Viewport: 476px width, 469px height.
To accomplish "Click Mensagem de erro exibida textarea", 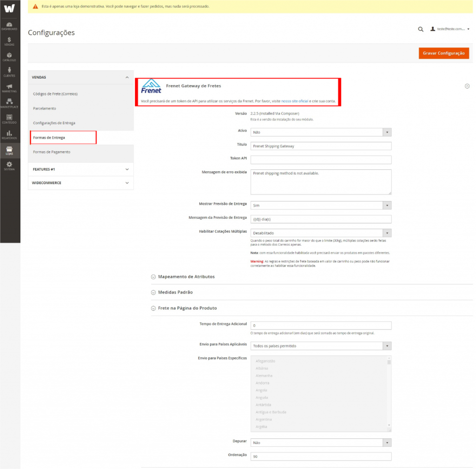I will click(321, 182).
